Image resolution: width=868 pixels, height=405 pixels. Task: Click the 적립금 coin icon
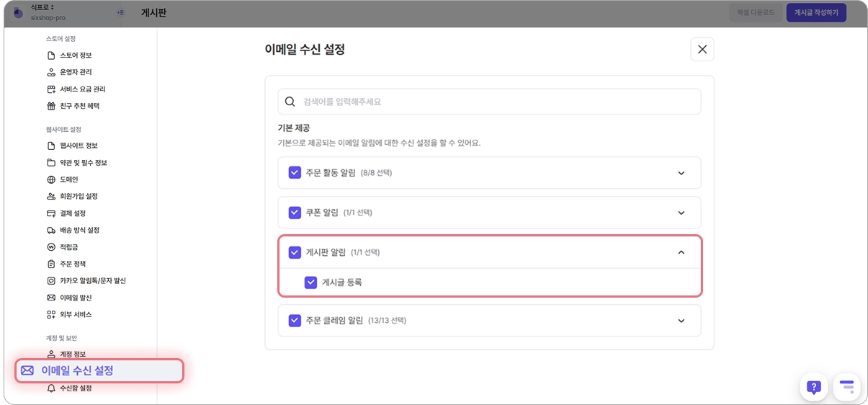(x=51, y=247)
